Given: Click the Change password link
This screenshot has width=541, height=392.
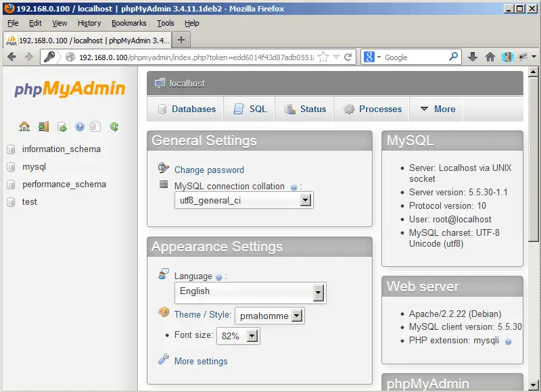Looking at the screenshot, I should (209, 170).
